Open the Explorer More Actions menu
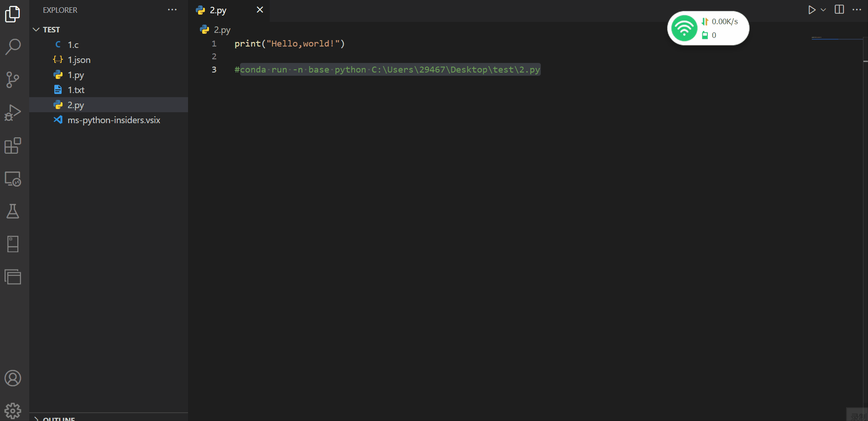This screenshot has width=868, height=421. pos(172,10)
